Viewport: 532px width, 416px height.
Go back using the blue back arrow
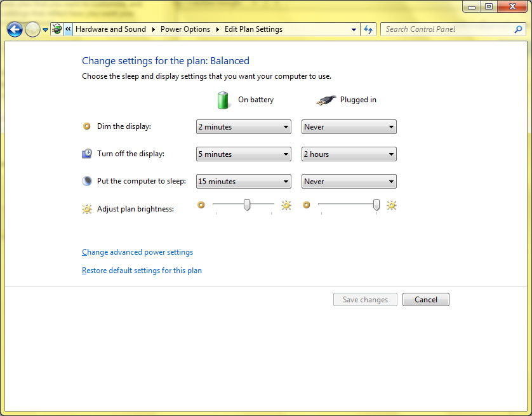click(15, 29)
